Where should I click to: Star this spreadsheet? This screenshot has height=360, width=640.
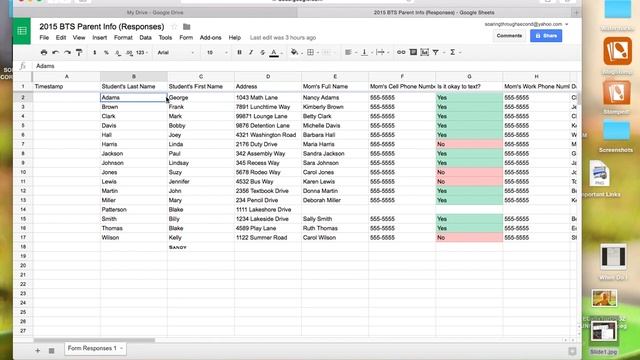click(x=174, y=27)
